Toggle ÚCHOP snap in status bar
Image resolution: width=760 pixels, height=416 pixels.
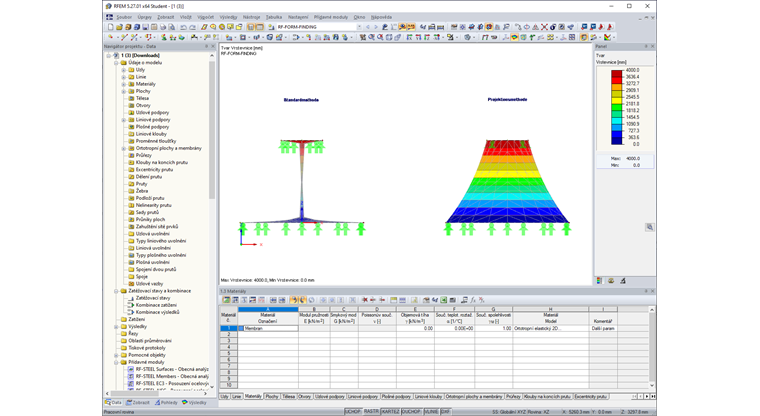pyautogui.click(x=352, y=412)
